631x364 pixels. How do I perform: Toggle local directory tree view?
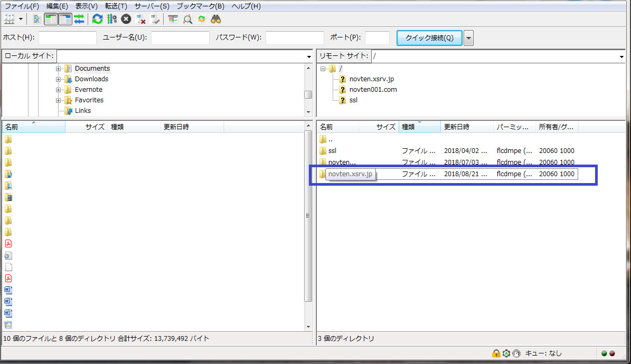tap(51, 19)
